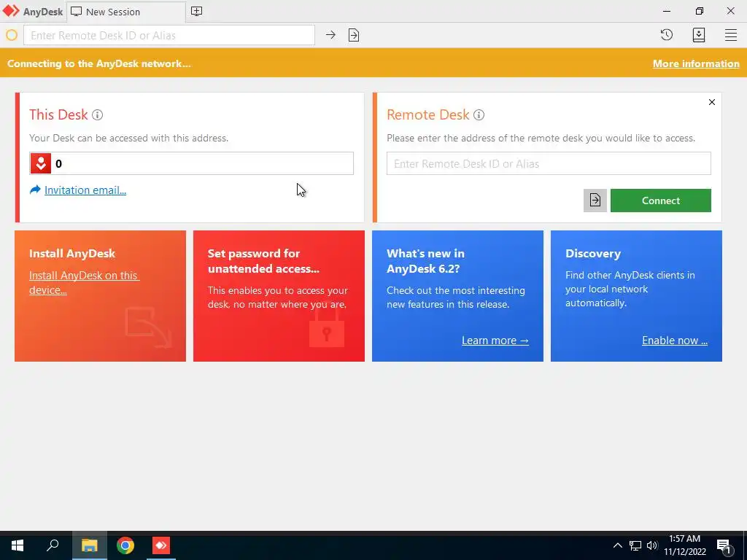Image resolution: width=747 pixels, height=560 pixels.
Task: Click the red AnyDesk ID icon in This Desk
Action: coord(41,164)
